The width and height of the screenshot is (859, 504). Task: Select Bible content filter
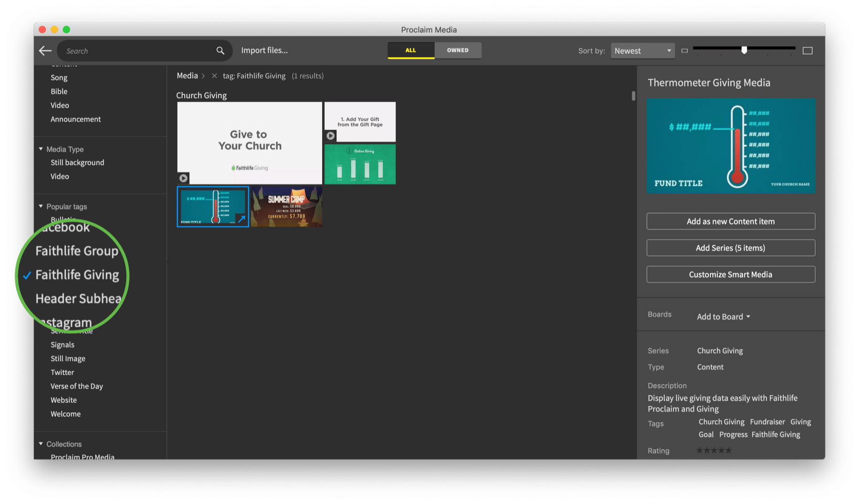[x=59, y=91]
